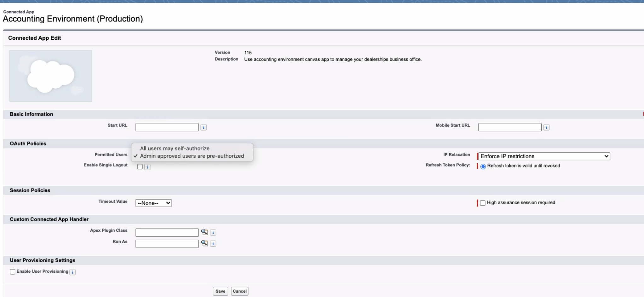Select Refresh token is valid until revoked
The height and width of the screenshot is (297, 644).
[483, 166]
